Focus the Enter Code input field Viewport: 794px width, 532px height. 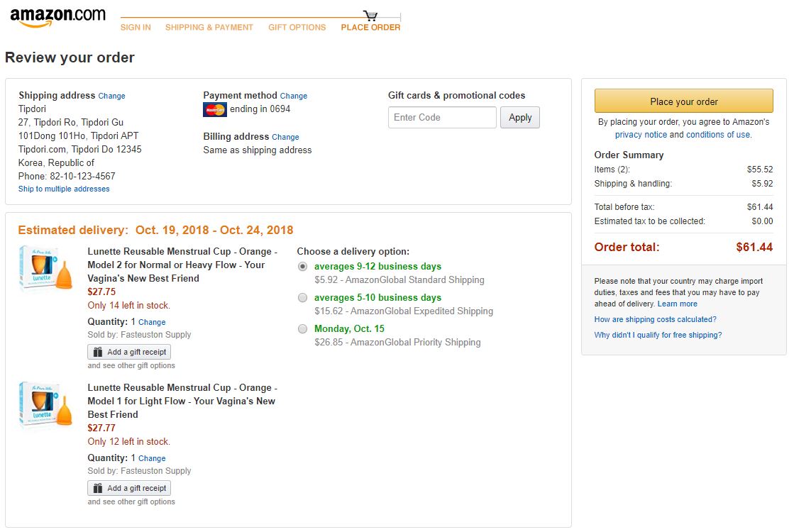coord(441,118)
